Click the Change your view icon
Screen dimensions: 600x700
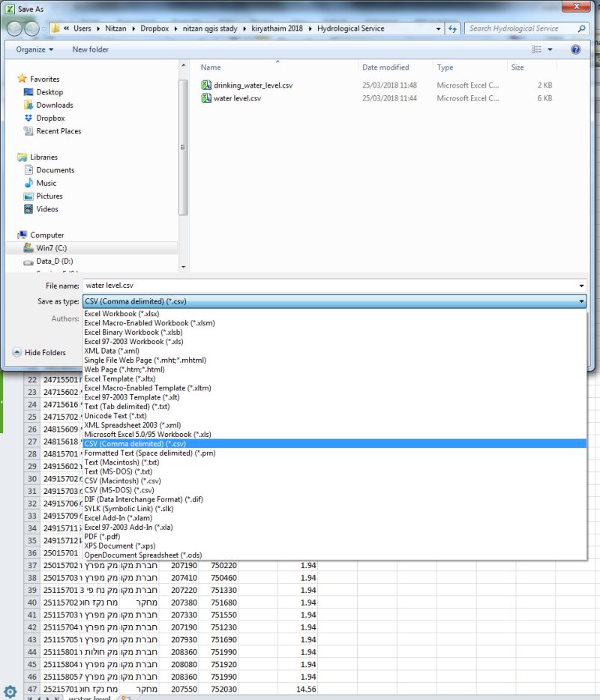(x=538, y=49)
